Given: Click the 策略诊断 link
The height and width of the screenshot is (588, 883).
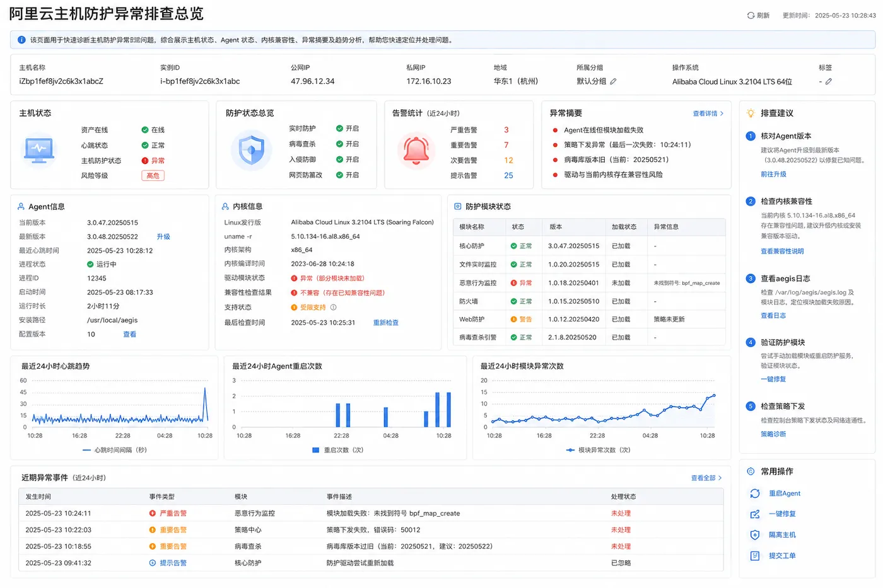Looking at the screenshot, I should pyautogui.click(x=773, y=434).
